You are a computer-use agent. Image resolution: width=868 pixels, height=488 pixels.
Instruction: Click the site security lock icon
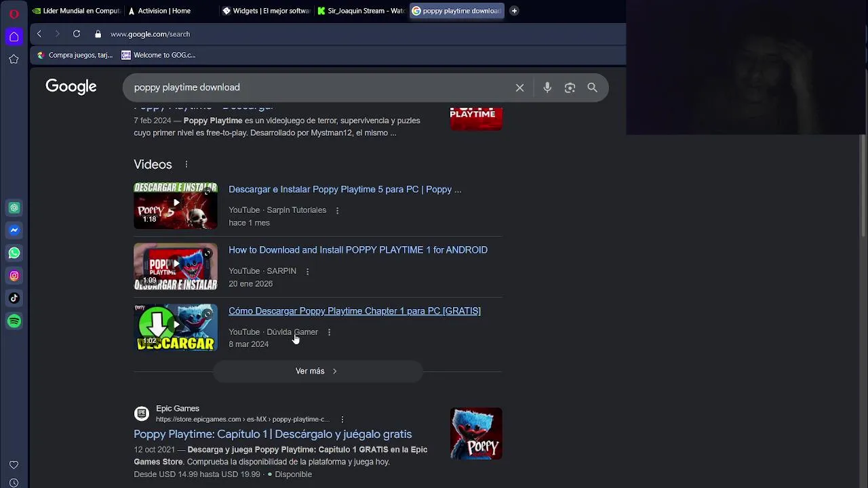point(98,34)
